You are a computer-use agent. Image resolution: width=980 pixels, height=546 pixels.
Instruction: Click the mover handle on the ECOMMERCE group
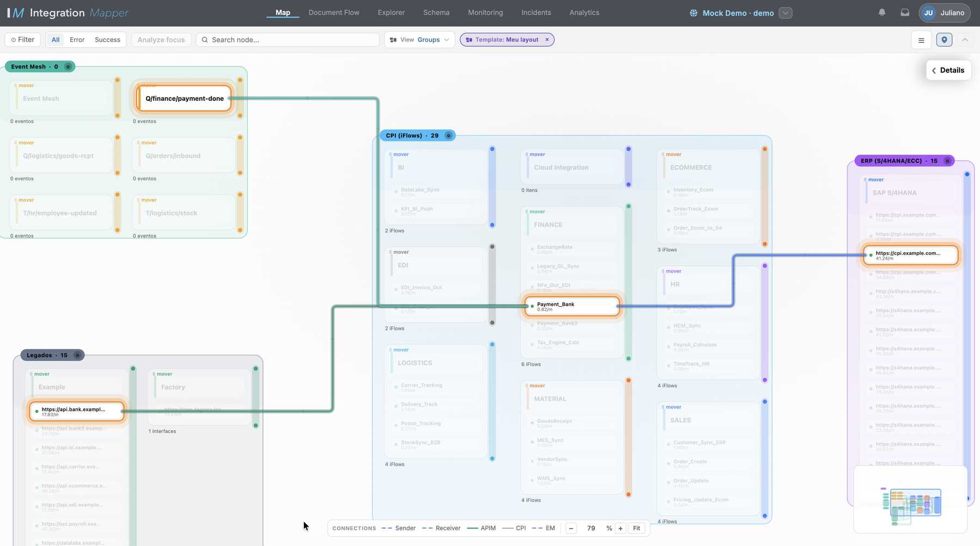click(672, 155)
